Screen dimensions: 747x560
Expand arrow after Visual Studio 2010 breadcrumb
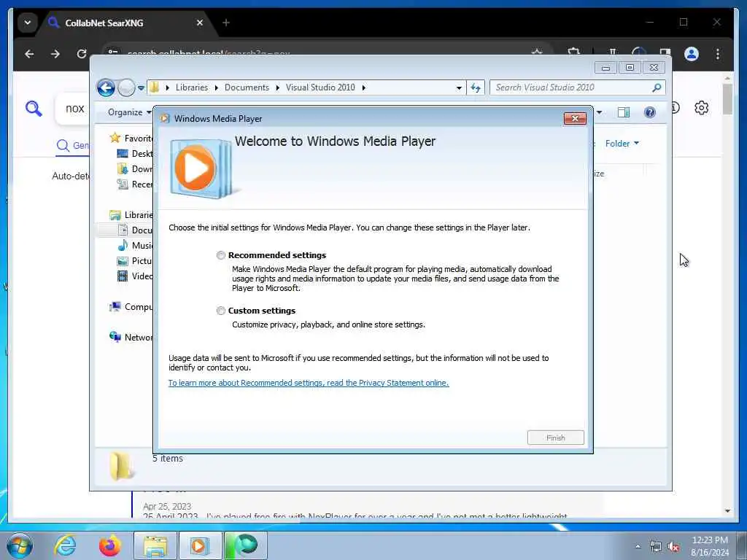tap(364, 87)
